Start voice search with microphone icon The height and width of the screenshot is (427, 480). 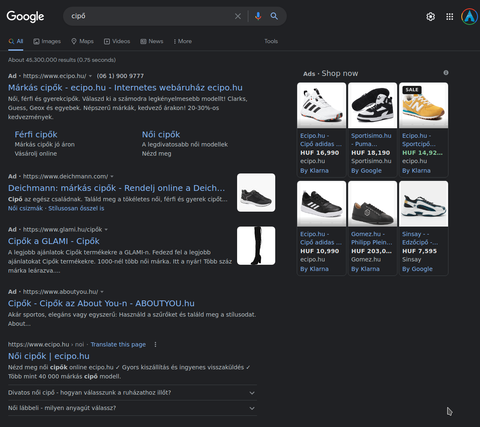pyautogui.click(x=258, y=16)
